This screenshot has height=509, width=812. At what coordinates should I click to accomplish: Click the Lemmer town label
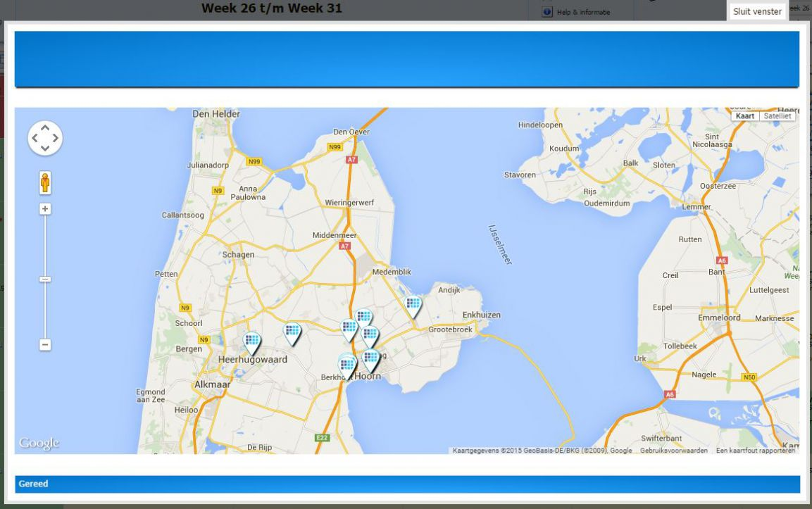click(697, 206)
